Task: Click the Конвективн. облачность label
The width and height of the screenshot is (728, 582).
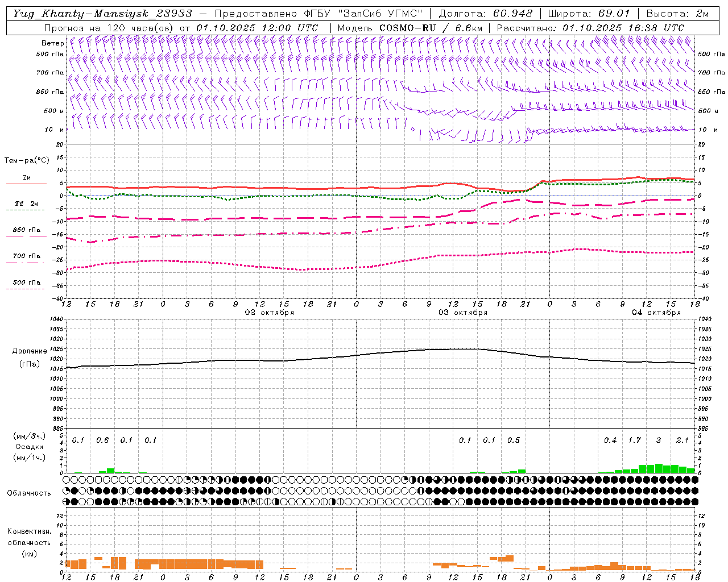Action: point(29,537)
